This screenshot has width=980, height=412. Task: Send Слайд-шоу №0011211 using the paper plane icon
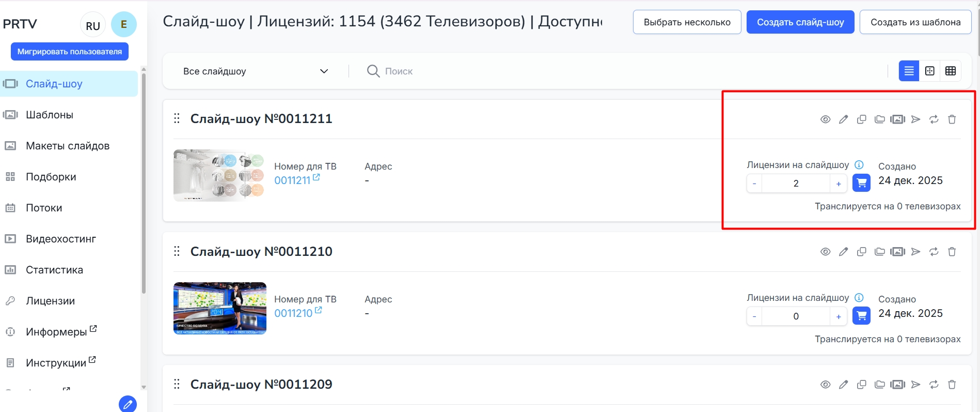pos(915,119)
